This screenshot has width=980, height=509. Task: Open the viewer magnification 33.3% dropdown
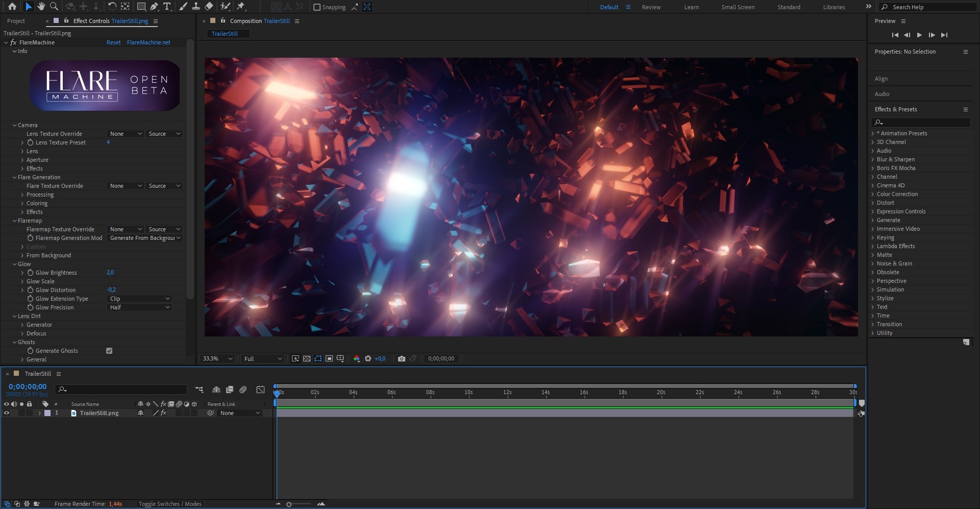(217, 359)
